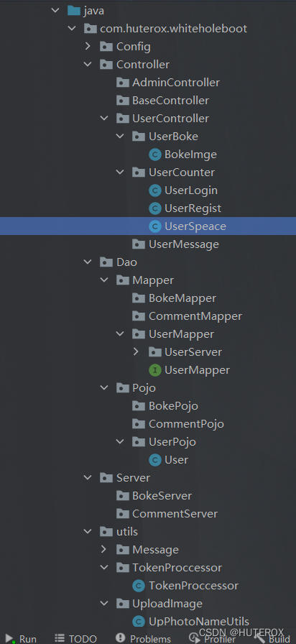Click the BokeImge class icon

click(154, 155)
